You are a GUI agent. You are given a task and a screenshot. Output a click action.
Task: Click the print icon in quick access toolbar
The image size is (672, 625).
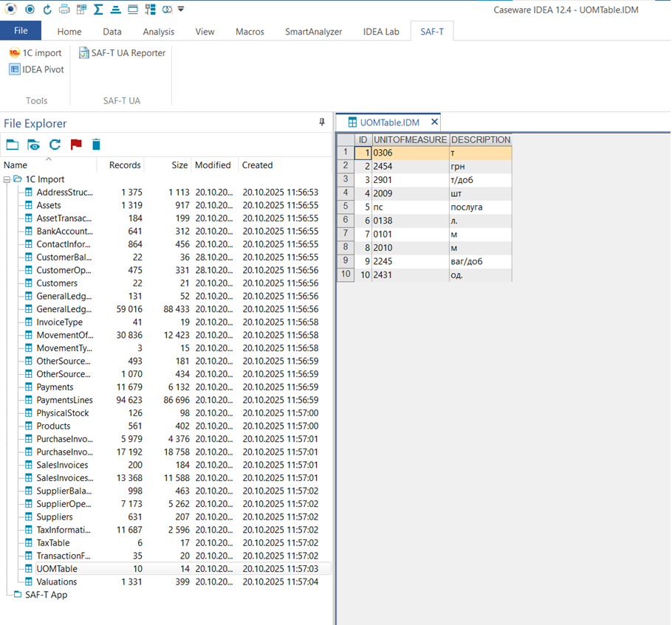pos(64,9)
